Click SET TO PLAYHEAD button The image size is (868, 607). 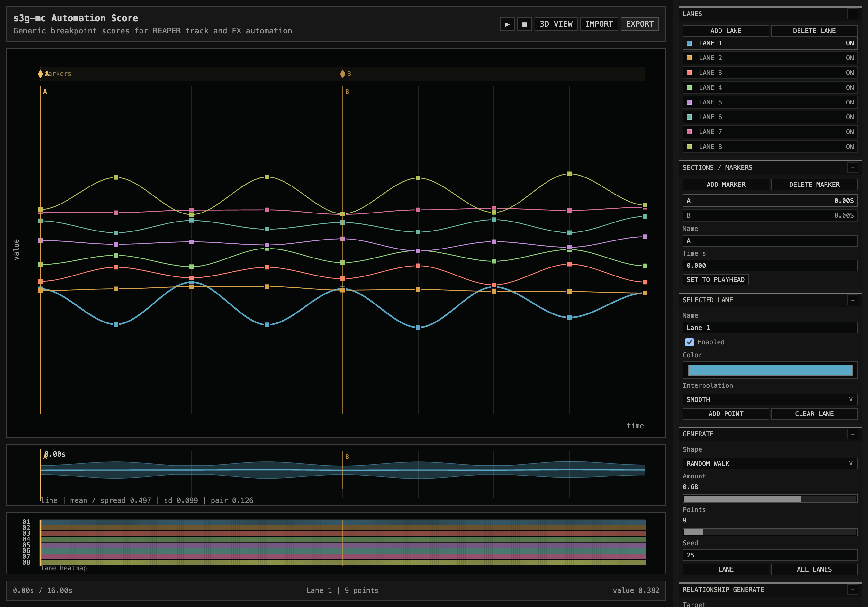(715, 279)
